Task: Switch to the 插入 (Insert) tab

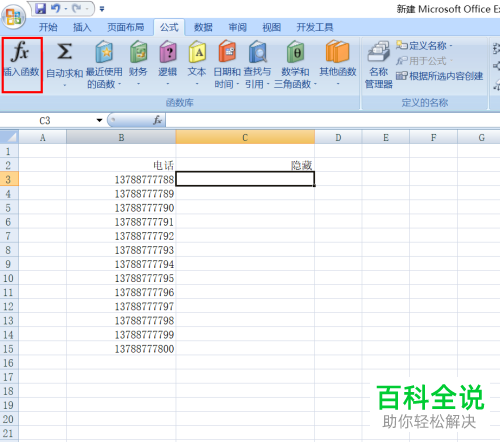Action: [82, 27]
